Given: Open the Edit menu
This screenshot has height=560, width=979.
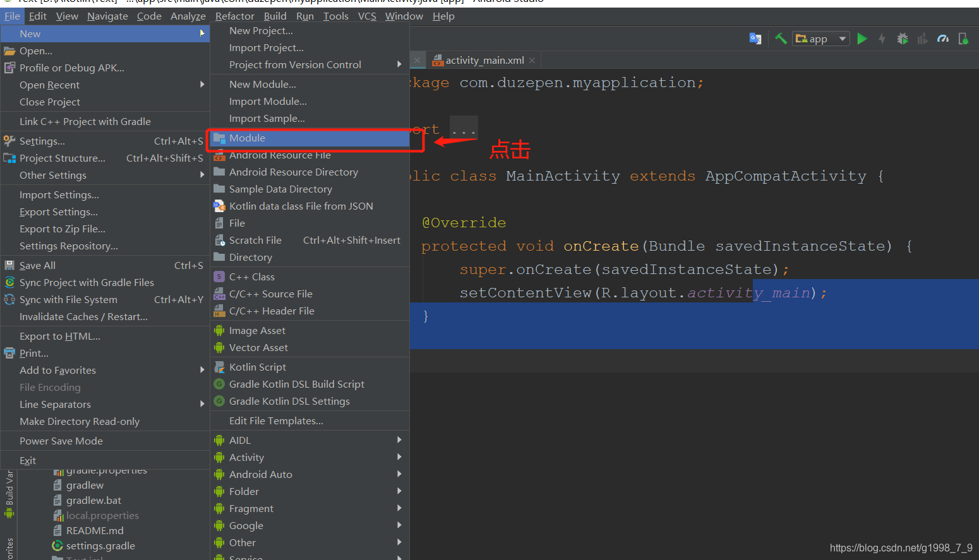Looking at the screenshot, I should (x=38, y=16).
